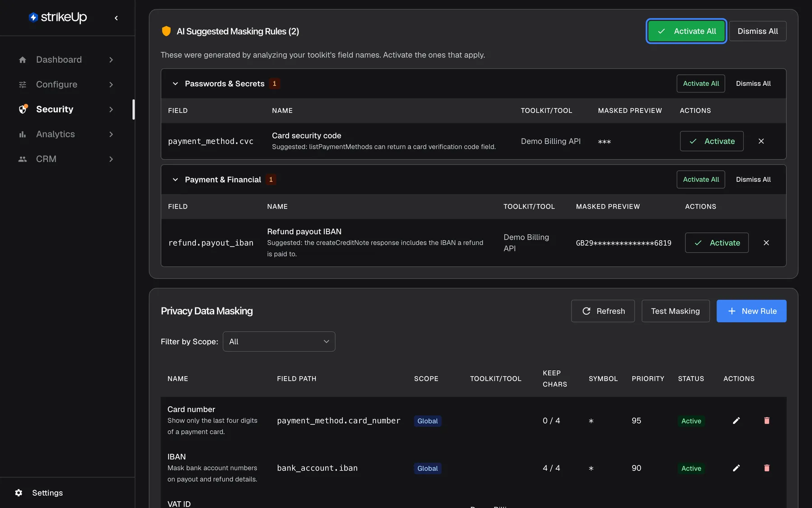Edit the Card number rule using the pencil icon

pos(736,421)
